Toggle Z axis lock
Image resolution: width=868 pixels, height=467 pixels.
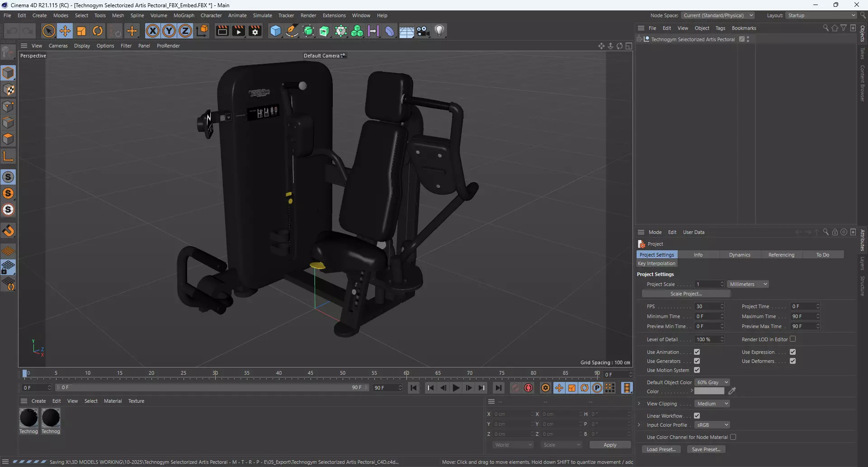click(185, 31)
